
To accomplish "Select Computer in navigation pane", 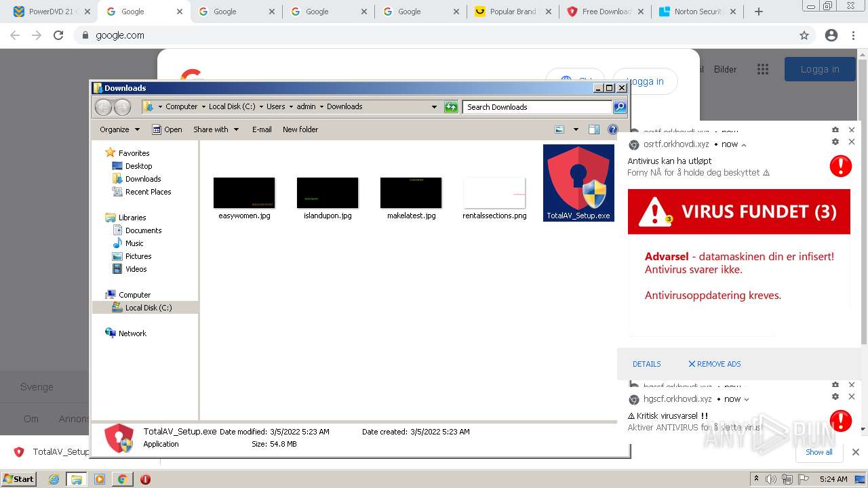I will [134, 295].
